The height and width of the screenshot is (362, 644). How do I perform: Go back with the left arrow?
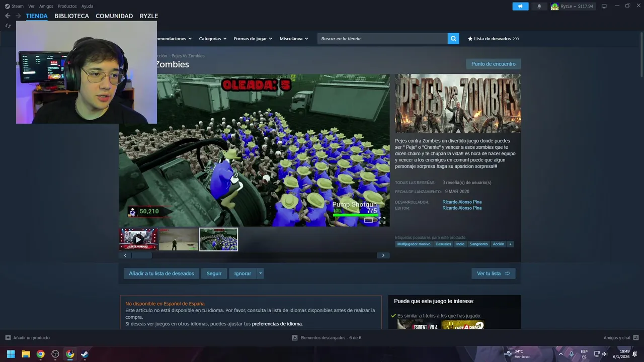pyautogui.click(x=8, y=16)
